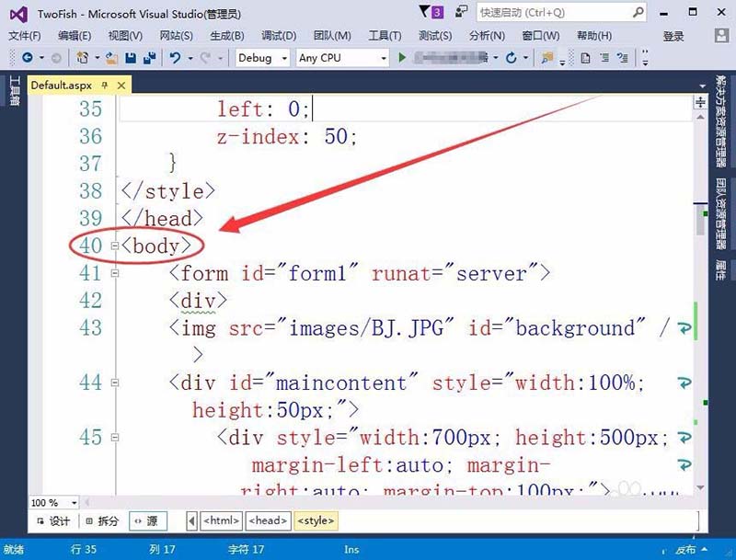The height and width of the screenshot is (560, 736).
Task: Click the open file folder icon
Action: point(111,58)
